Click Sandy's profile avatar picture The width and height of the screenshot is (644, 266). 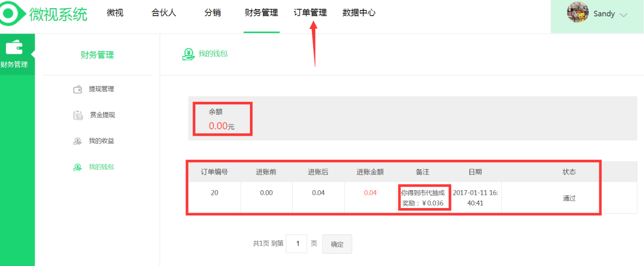[577, 13]
